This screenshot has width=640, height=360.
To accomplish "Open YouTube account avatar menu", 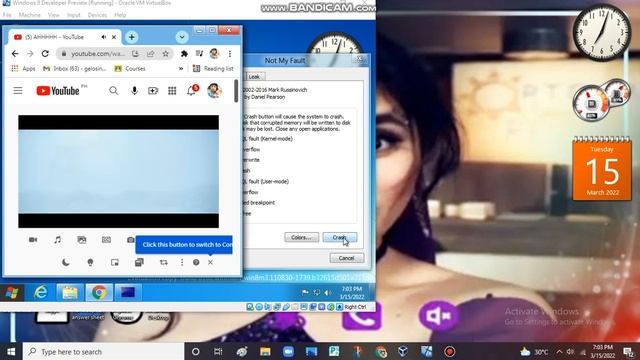I will pyautogui.click(x=214, y=91).
